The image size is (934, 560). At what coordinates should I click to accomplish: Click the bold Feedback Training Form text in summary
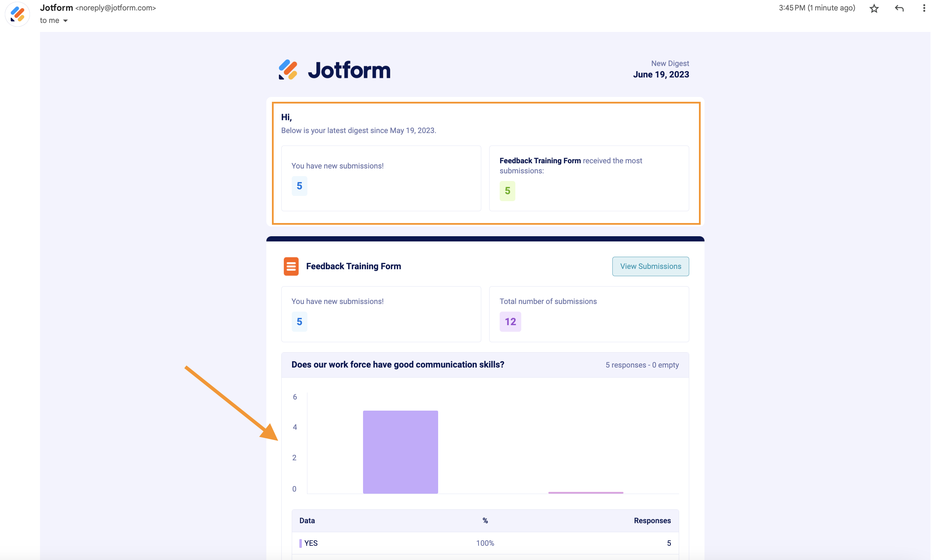[x=540, y=161]
